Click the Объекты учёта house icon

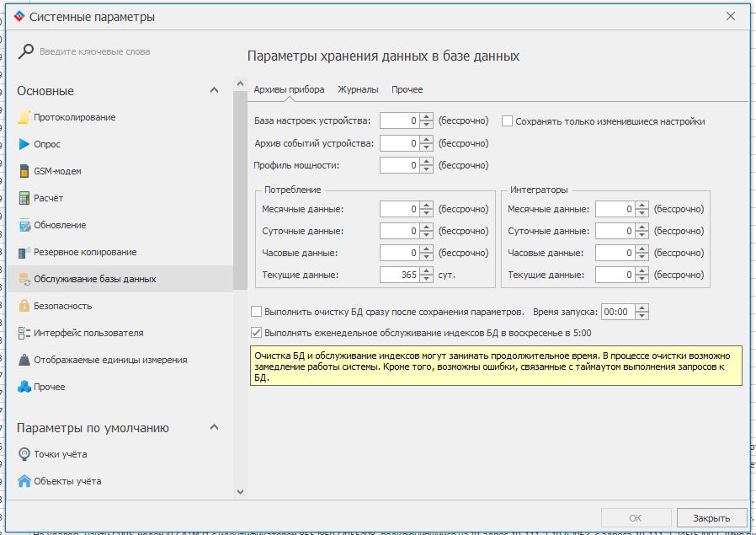click(x=24, y=481)
